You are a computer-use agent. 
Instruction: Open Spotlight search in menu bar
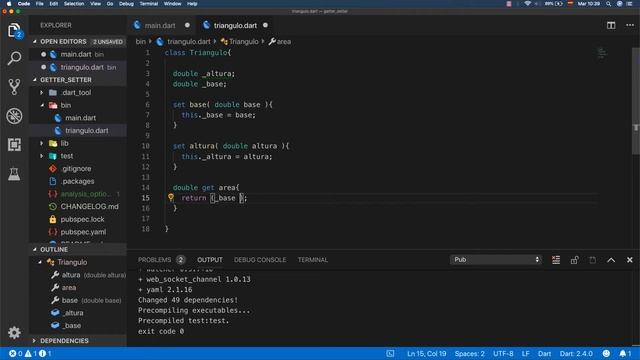[608, 4]
